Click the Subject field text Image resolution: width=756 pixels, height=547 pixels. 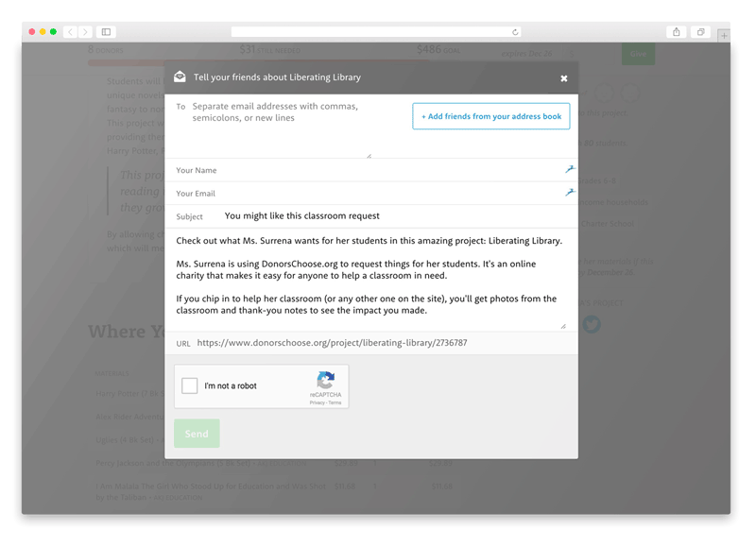tap(302, 216)
